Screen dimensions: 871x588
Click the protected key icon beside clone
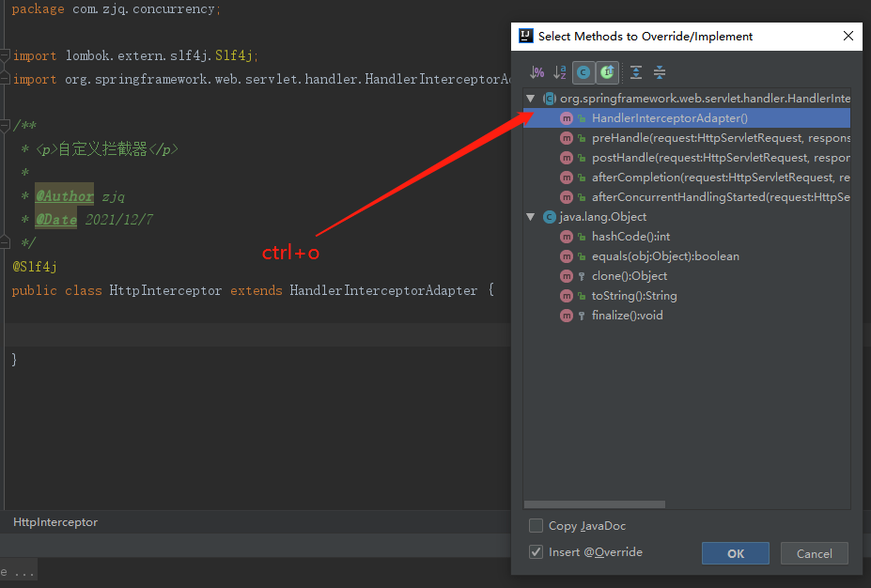click(x=582, y=276)
